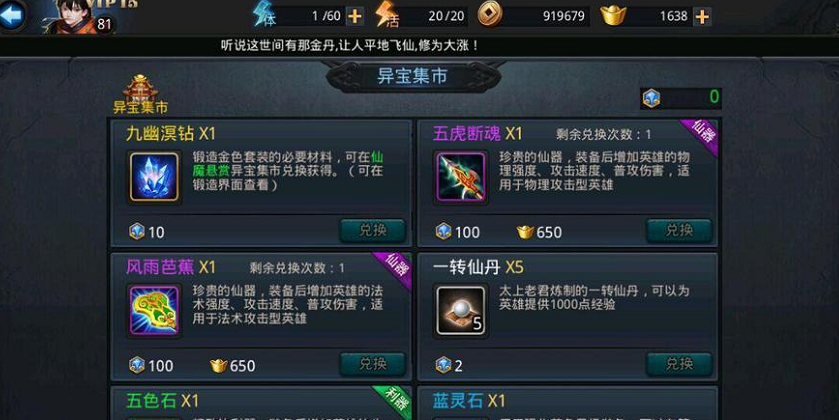This screenshot has height=420, width=839.
Task: Select the 一转仙丹 pill item icon
Action: coord(461,310)
